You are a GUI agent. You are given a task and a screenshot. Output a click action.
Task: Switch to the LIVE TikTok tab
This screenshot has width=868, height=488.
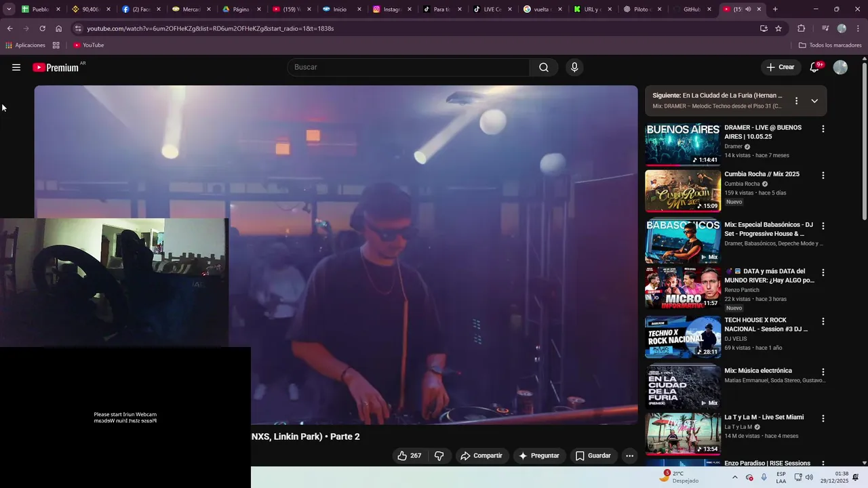(492, 9)
